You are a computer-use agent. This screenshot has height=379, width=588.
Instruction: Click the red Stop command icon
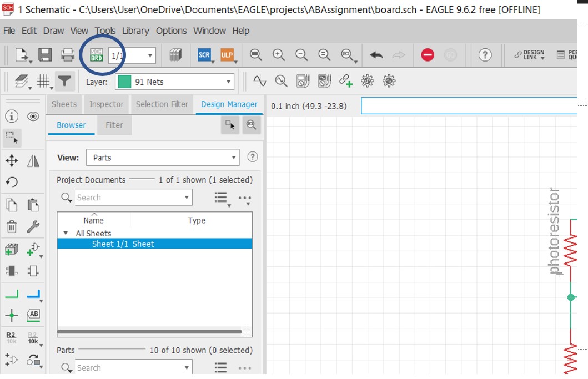point(427,55)
